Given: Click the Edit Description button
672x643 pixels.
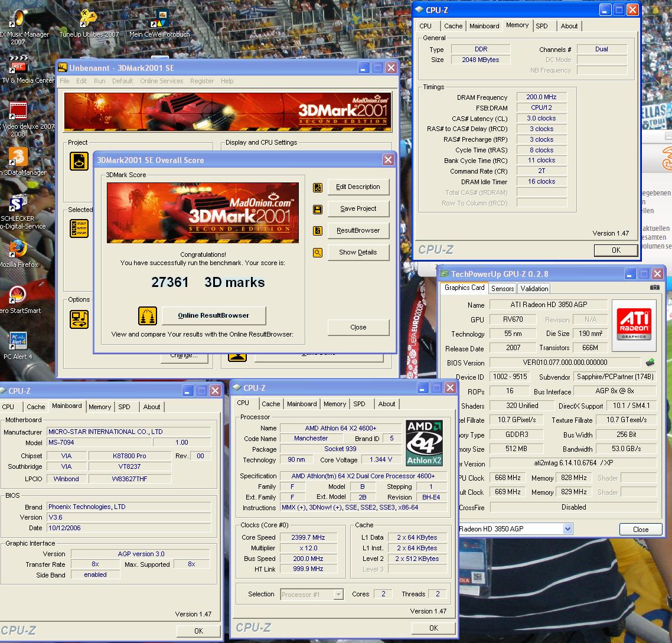Looking at the screenshot, I should pos(358,187).
